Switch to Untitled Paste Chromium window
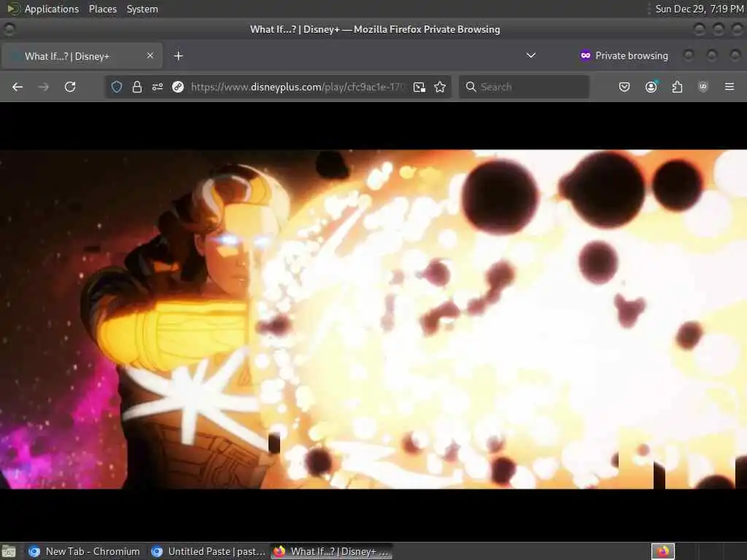Viewport: 747px width, 560px height. pos(208,551)
